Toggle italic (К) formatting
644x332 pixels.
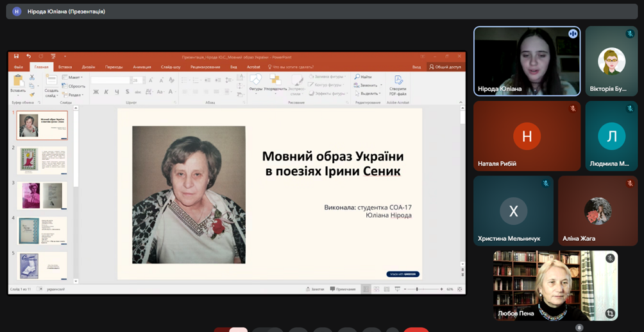click(106, 92)
